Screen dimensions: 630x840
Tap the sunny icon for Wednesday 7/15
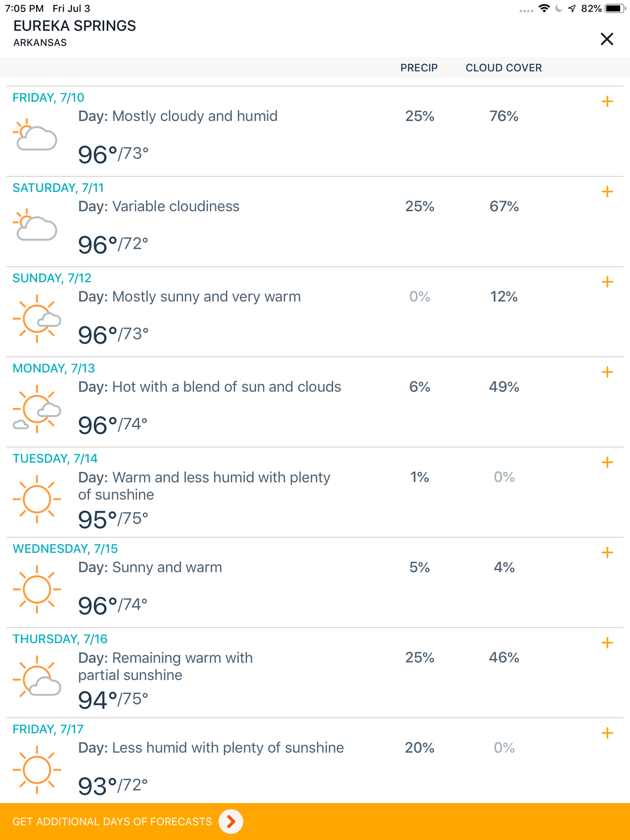pos(37,589)
